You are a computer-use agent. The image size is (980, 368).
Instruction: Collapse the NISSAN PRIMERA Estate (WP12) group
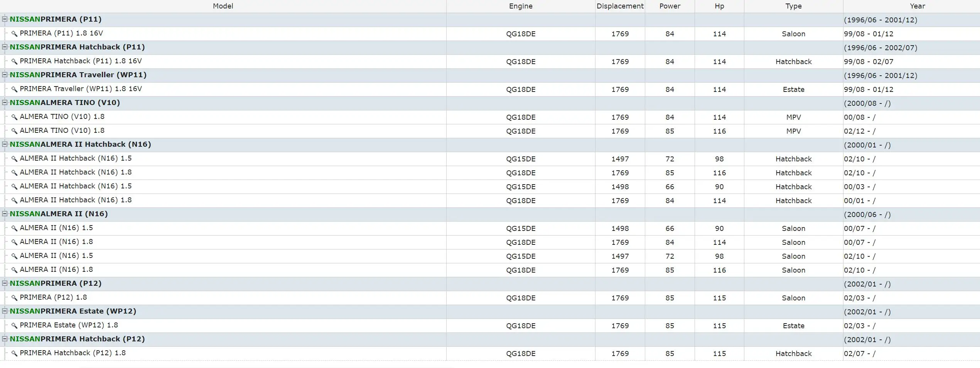[x=5, y=311]
